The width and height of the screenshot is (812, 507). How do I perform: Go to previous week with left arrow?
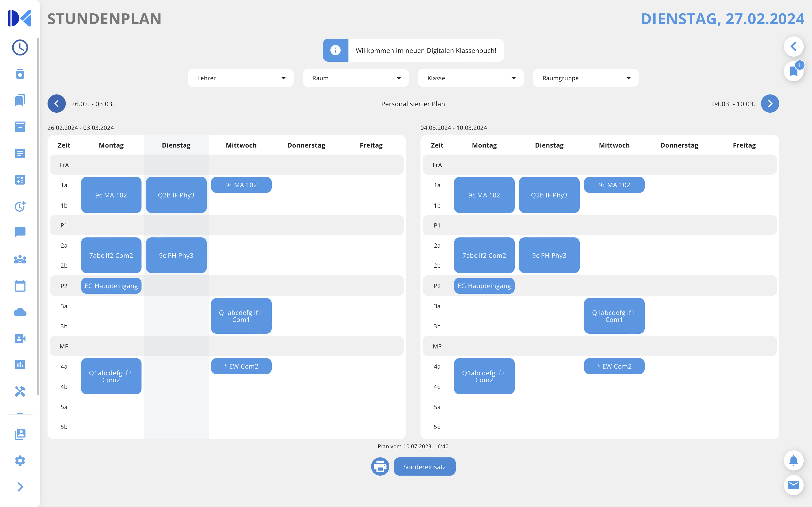tap(56, 104)
